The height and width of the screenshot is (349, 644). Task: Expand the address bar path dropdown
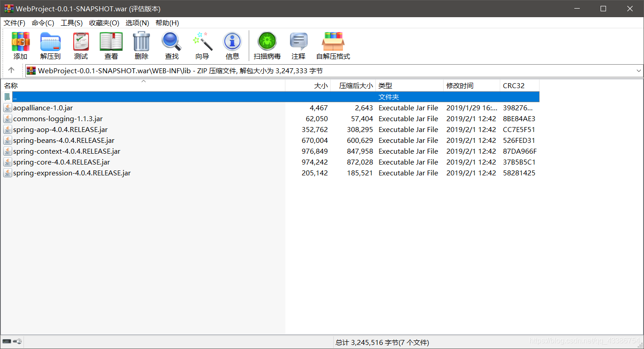[639, 71]
